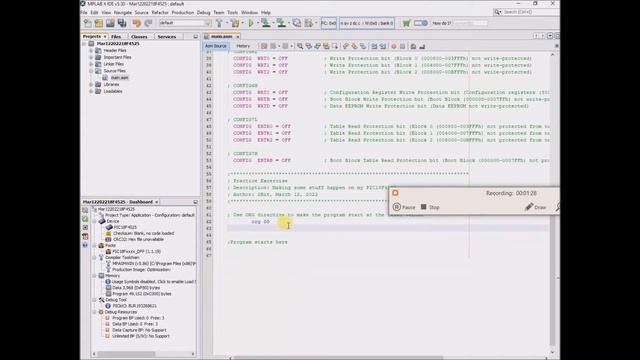
Task: Expand the Important Files folder
Action: pos(91,58)
